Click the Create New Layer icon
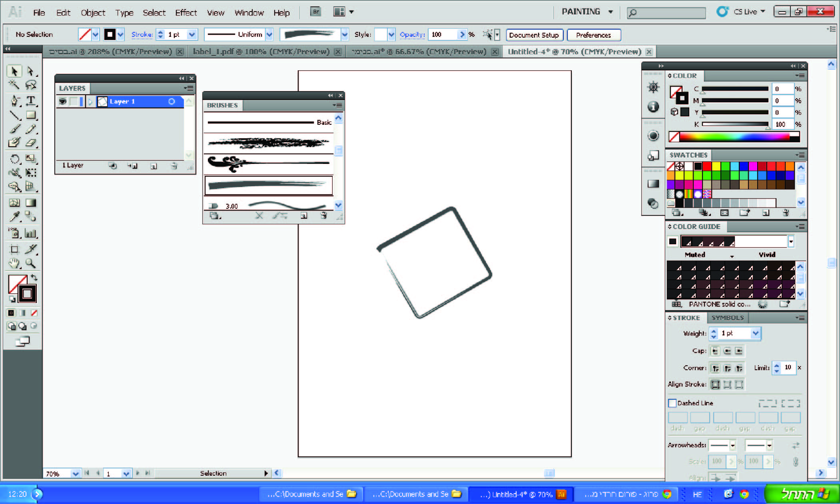 click(154, 166)
